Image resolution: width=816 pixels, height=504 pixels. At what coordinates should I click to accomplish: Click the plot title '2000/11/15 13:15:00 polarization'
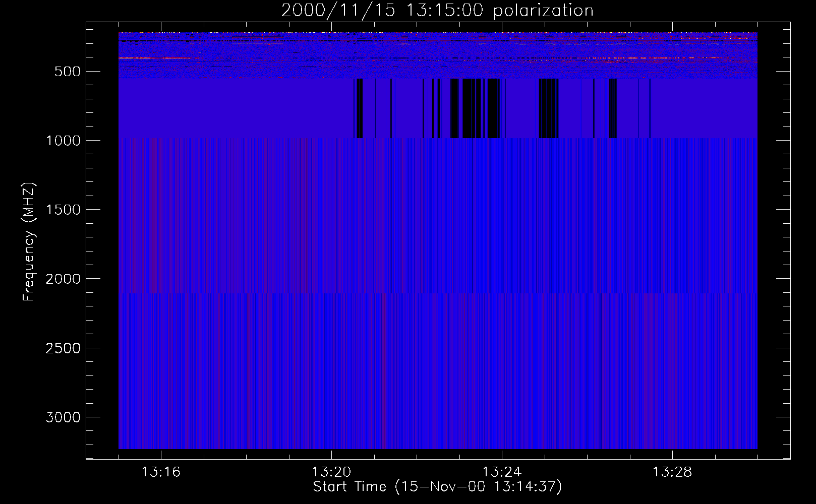(437, 11)
